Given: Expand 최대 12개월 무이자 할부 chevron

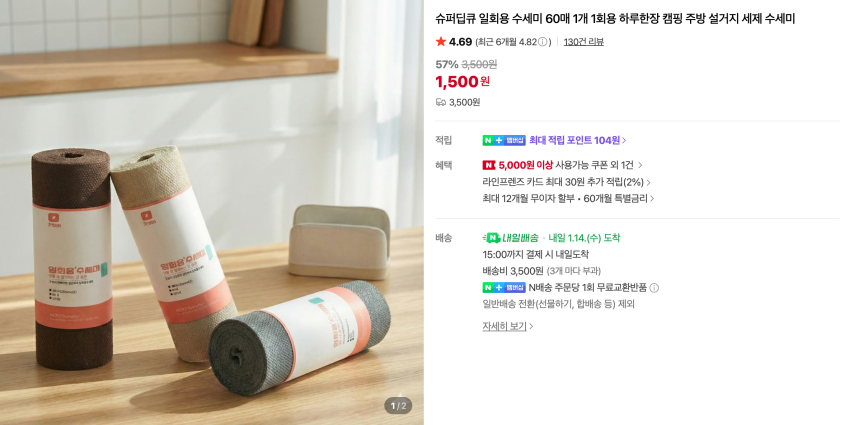Looking at the screenshot, I should [x=652, y=199].
